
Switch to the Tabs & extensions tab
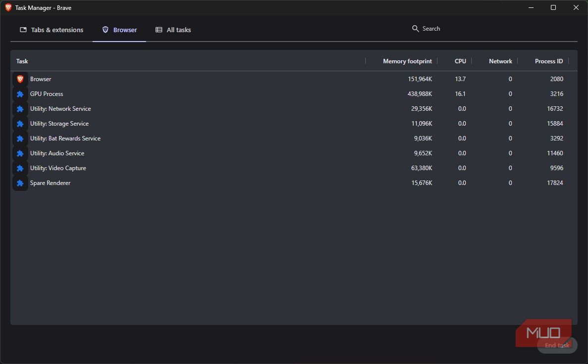click(51, 30)
